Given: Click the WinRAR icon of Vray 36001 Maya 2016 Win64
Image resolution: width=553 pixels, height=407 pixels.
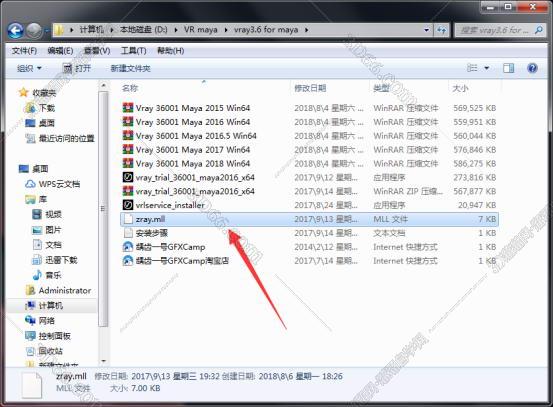Looking at the screenshot, I should click(127, 122).
